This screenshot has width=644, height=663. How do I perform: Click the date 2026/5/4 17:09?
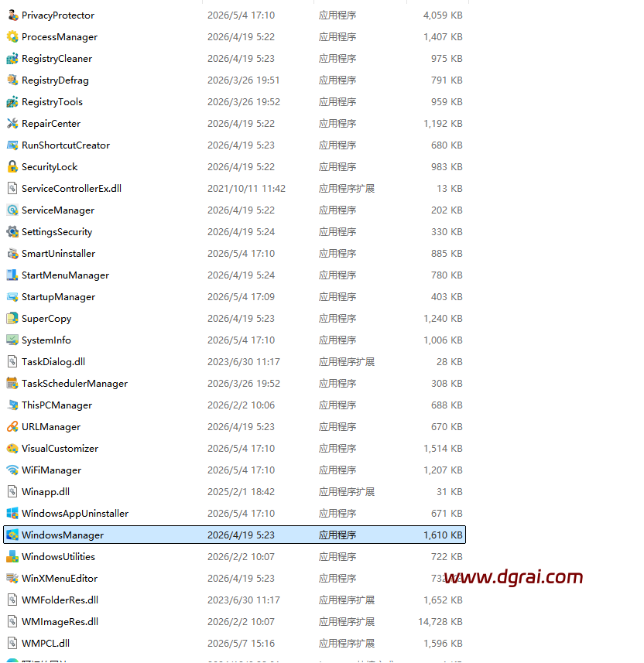pyautogui.click(x=241, y=297)
